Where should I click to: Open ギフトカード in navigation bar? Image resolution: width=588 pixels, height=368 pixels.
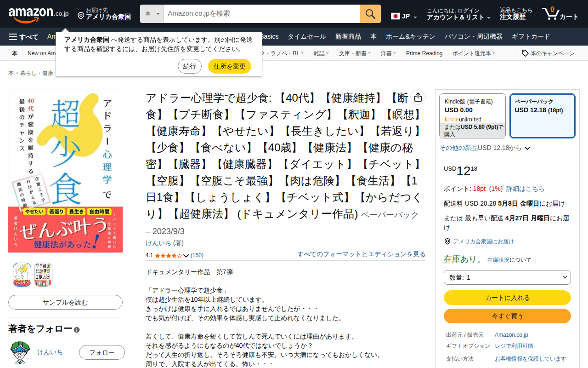pos(531,37)
